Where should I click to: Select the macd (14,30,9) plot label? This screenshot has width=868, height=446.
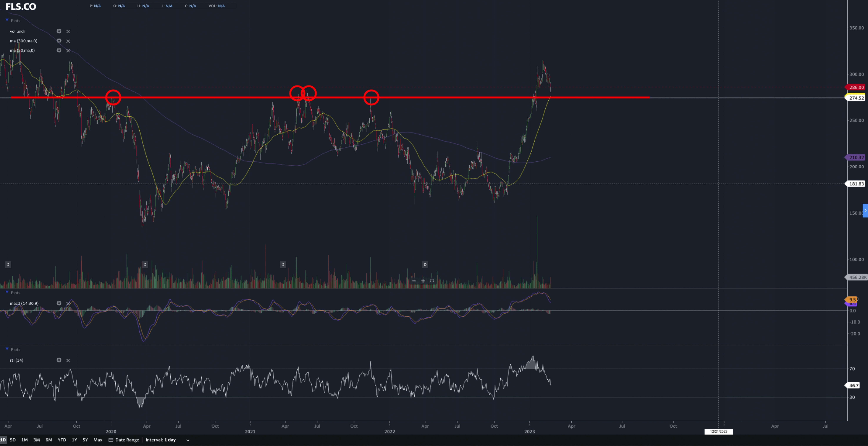point(24,303)
